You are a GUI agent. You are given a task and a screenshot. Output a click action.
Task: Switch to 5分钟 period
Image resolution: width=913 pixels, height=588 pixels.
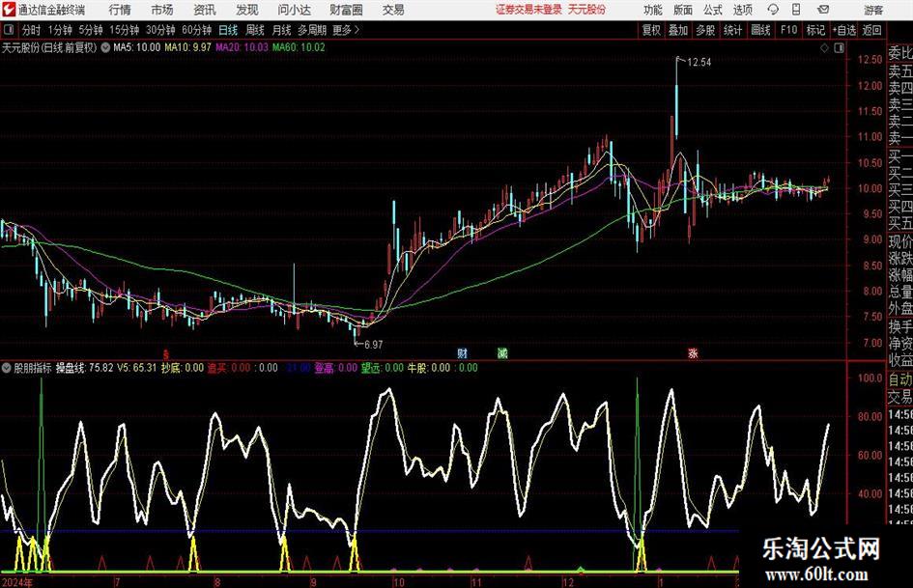(x=91, y=30)
